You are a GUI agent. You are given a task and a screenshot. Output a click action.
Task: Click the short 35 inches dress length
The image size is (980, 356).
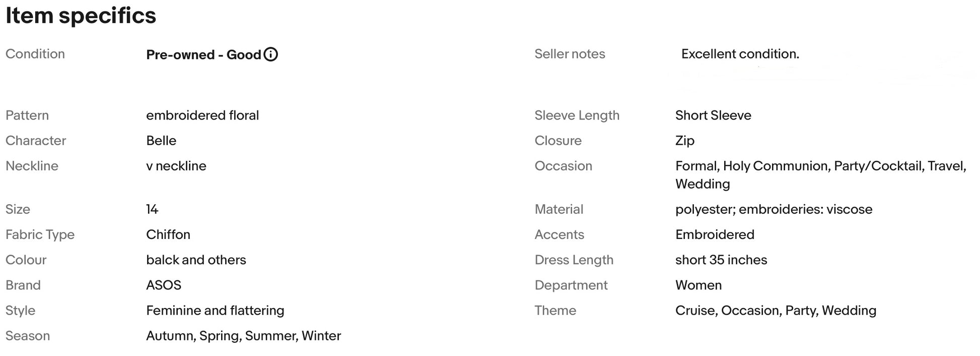coord(721,260)
